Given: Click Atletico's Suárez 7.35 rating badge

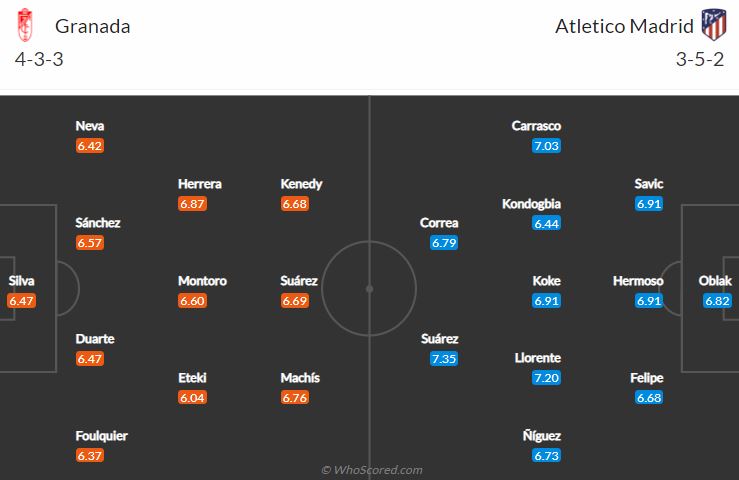Looking at the screenshot, I should pos(444,359).
